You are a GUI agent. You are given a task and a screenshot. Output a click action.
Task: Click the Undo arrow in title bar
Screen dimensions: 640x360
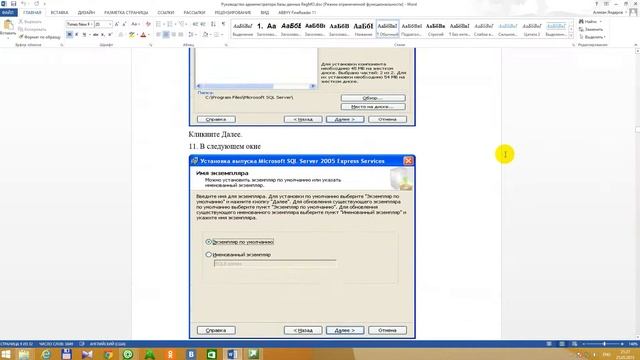coord(24,4)
